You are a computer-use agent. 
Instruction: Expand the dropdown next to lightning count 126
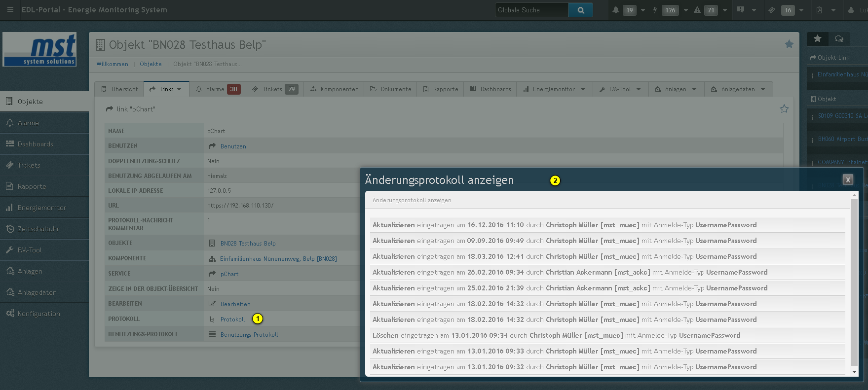[685, 10]
